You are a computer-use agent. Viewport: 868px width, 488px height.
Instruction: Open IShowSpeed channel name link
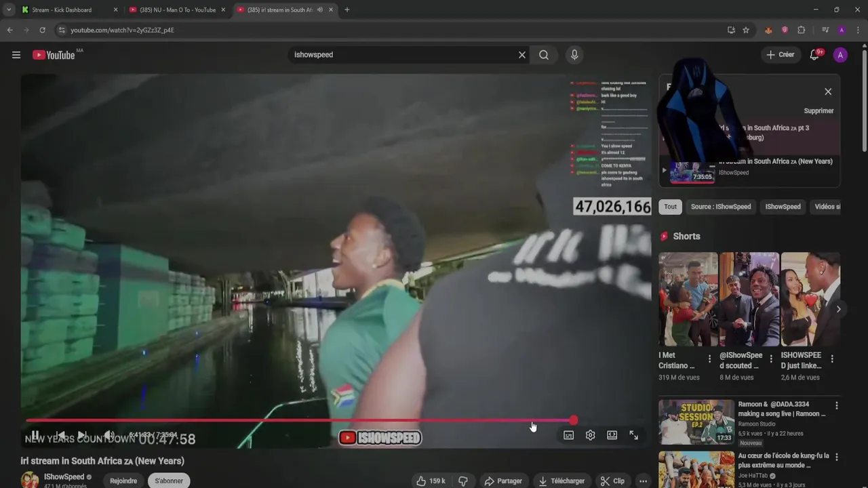pyautogui.click(x=64, y=476)
